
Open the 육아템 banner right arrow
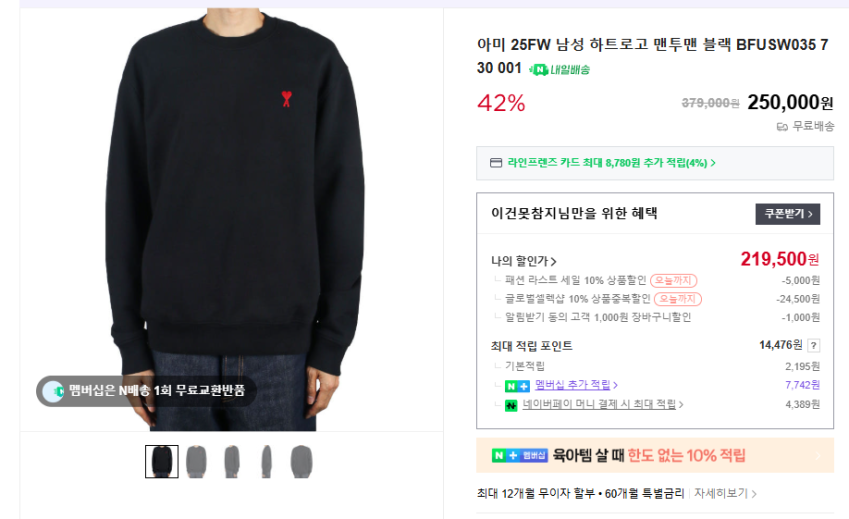pos(818,456)
